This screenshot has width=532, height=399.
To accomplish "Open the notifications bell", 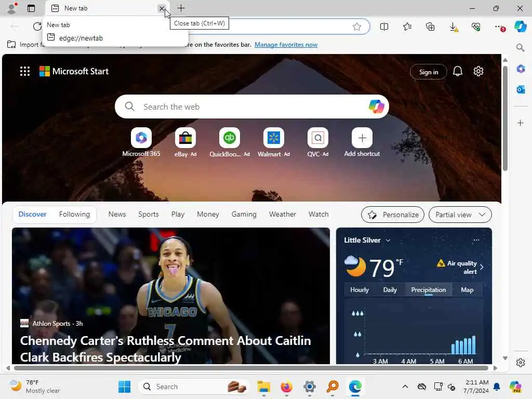I will point(457,71).
